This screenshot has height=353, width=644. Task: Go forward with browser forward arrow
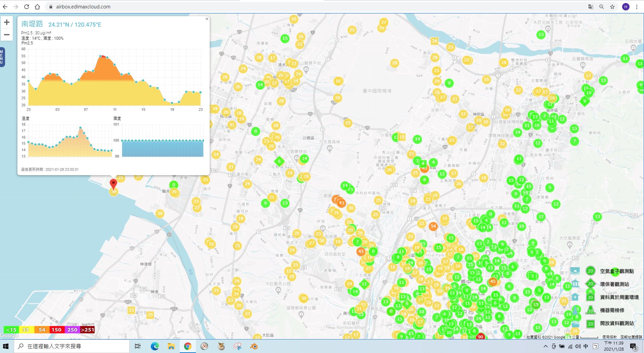click(x=16, y=7)
